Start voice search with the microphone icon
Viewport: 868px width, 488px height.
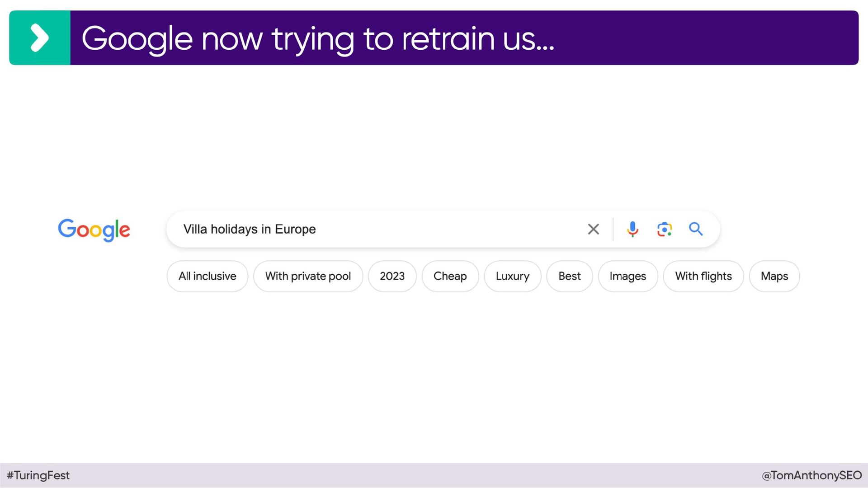[632, 229]
